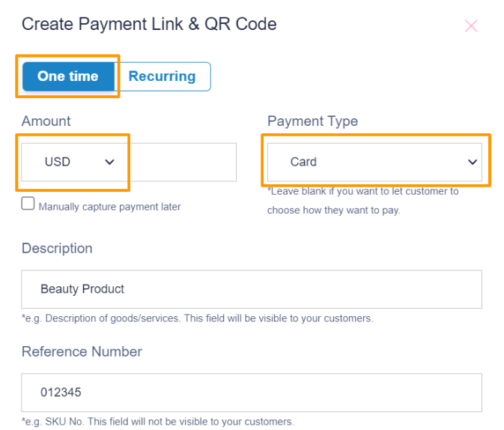This screenshot has width=504, height=430.
Task: Click the Manually capture payment later label
Action: point(109,207)
